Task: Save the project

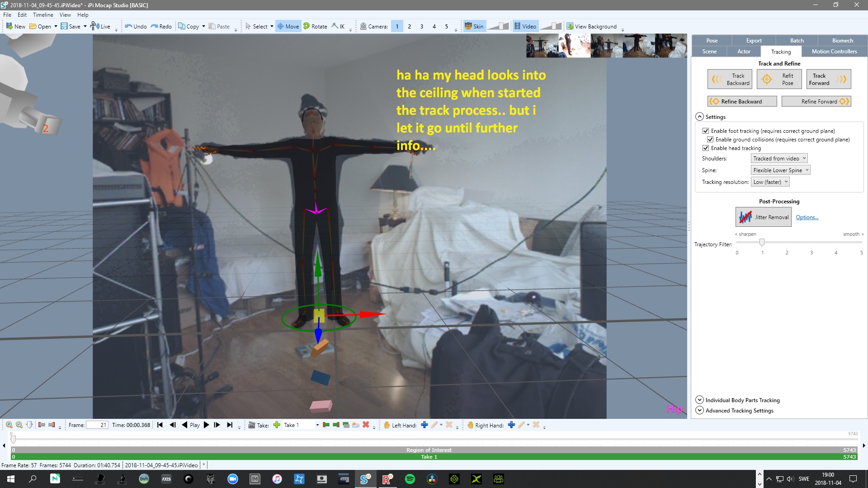Action: click(x=71, y=26)
